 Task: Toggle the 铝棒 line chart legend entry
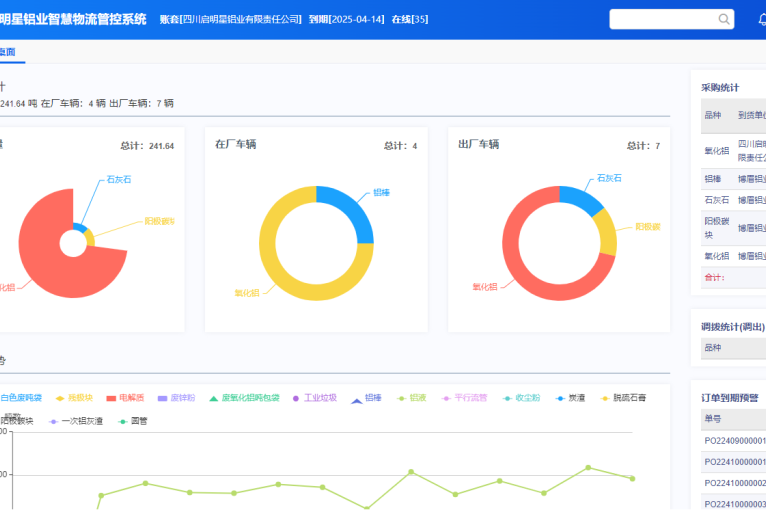[366, 398]
